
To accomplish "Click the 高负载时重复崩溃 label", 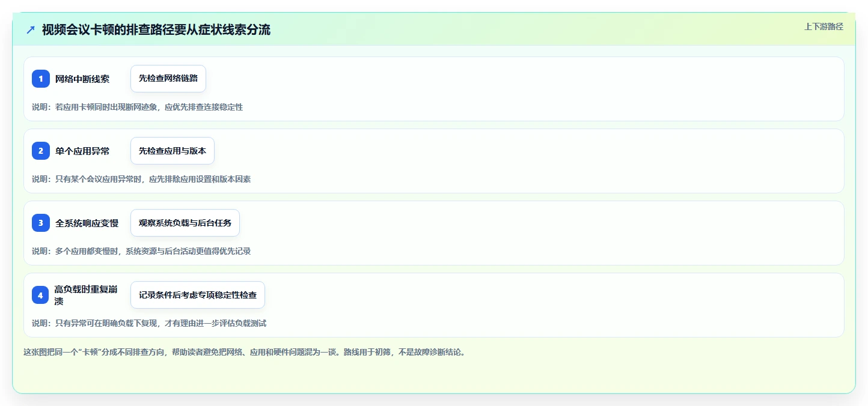I will (86, 295).
